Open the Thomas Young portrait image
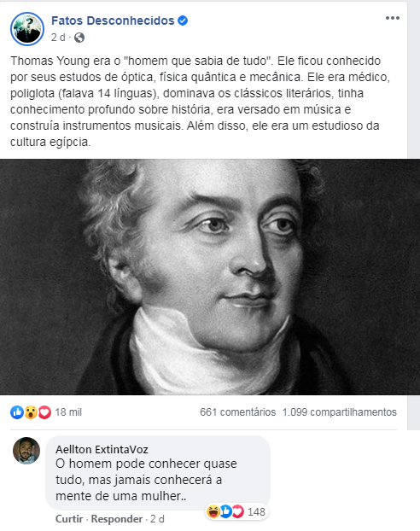This screenshot has width=420, height=531. coord(210,277)
